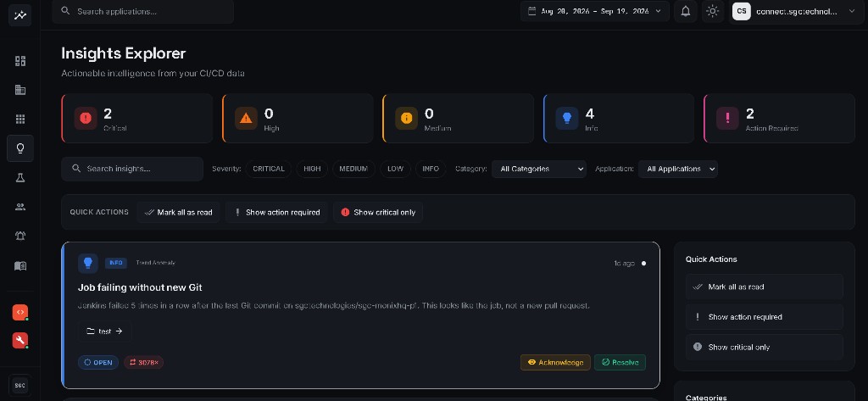The width and height of the screenshot is (868, 401).
Task: Open the alarm alerts icon in sidebar
Action: (x=20, y=237)
